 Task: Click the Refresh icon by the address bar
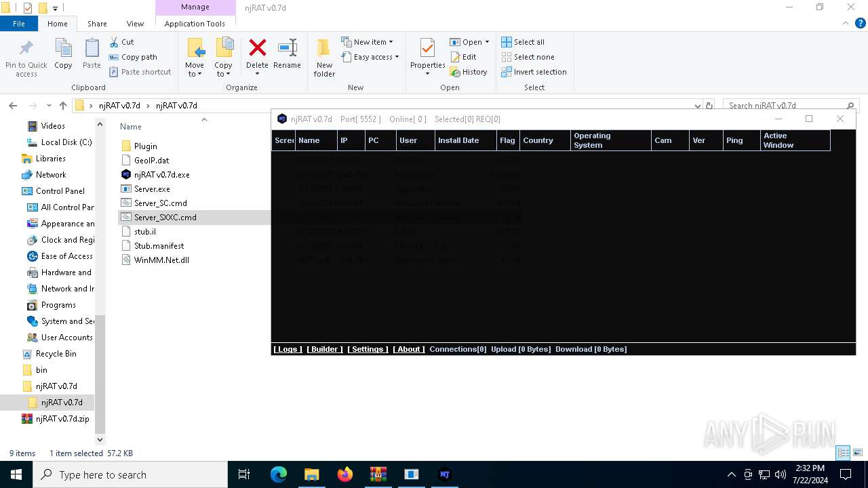tap(709, 106)
